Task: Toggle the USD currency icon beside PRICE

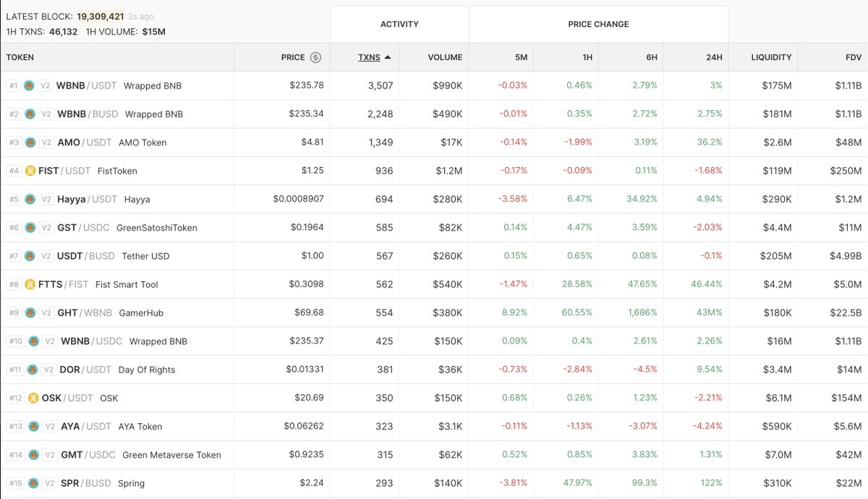Action: (315, 57)
